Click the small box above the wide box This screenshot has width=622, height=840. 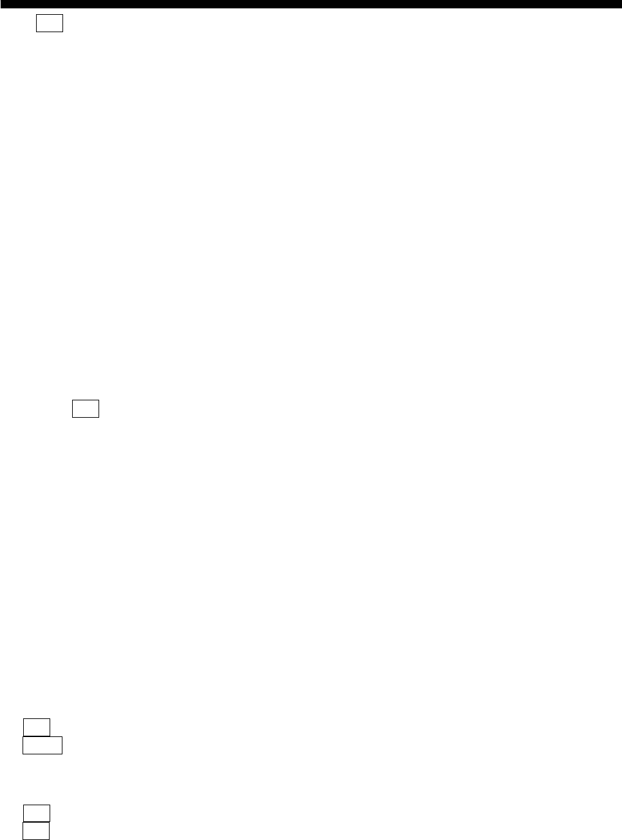[36, 727]
